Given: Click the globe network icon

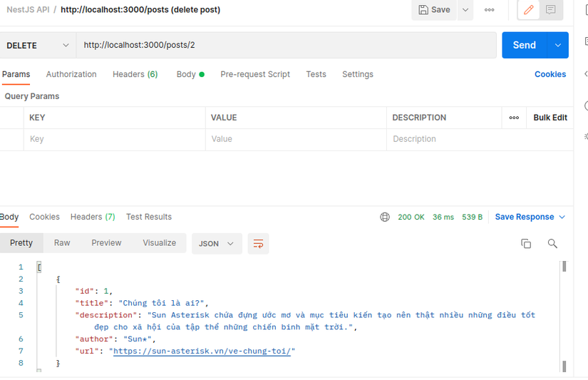Looking at the screenshot, I should click(x=385, y=217).
